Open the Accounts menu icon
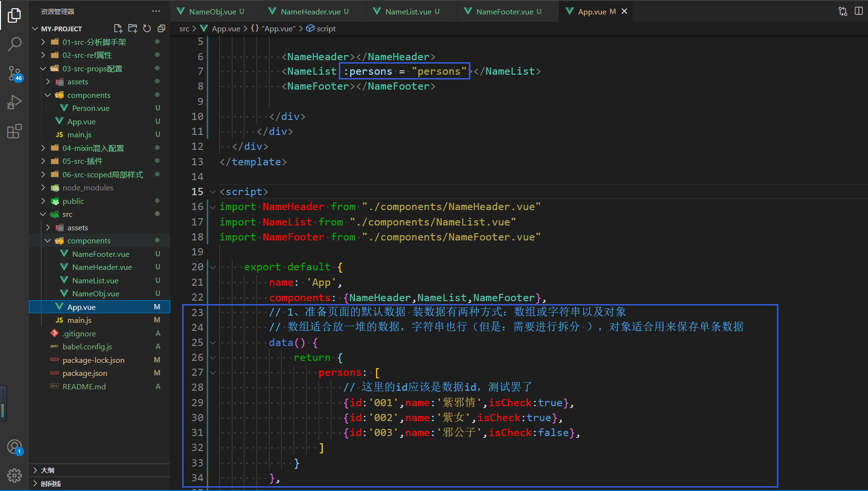This screenshot has height=491, width=868. (x=14, y=447)
